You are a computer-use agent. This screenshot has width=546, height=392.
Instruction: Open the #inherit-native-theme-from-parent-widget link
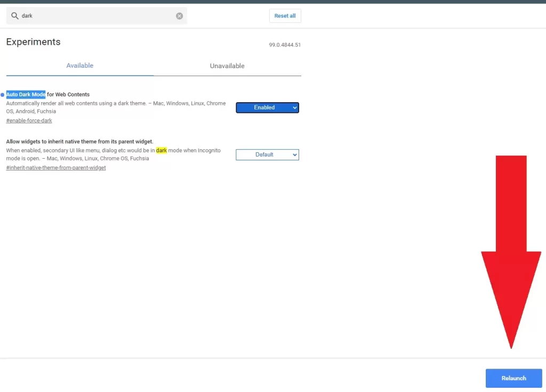tap(55, 168)
